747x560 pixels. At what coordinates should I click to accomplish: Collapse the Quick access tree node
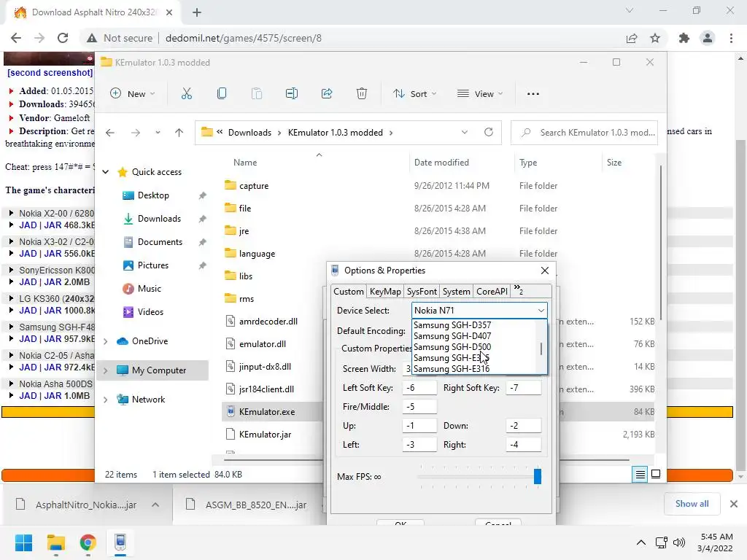[x=106, y=172]
